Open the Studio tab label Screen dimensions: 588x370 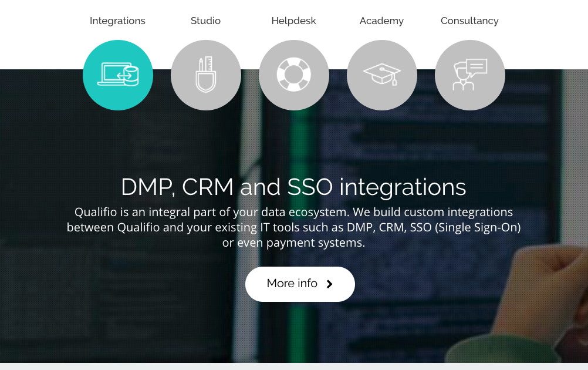point(205,21)
